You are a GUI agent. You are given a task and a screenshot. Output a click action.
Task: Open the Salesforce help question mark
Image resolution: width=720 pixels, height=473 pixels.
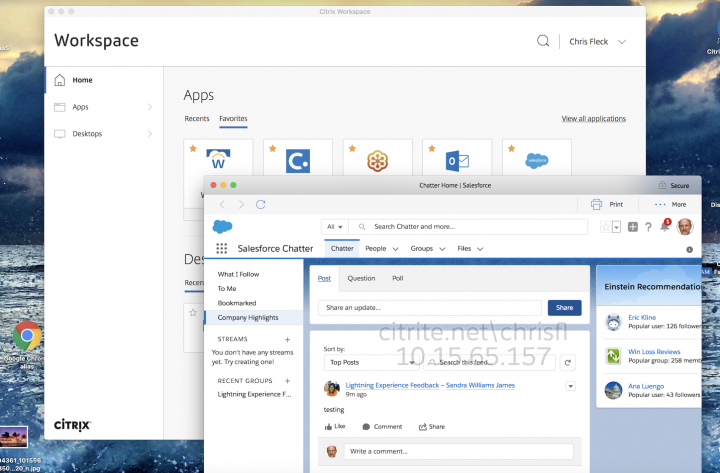(648, 227)
